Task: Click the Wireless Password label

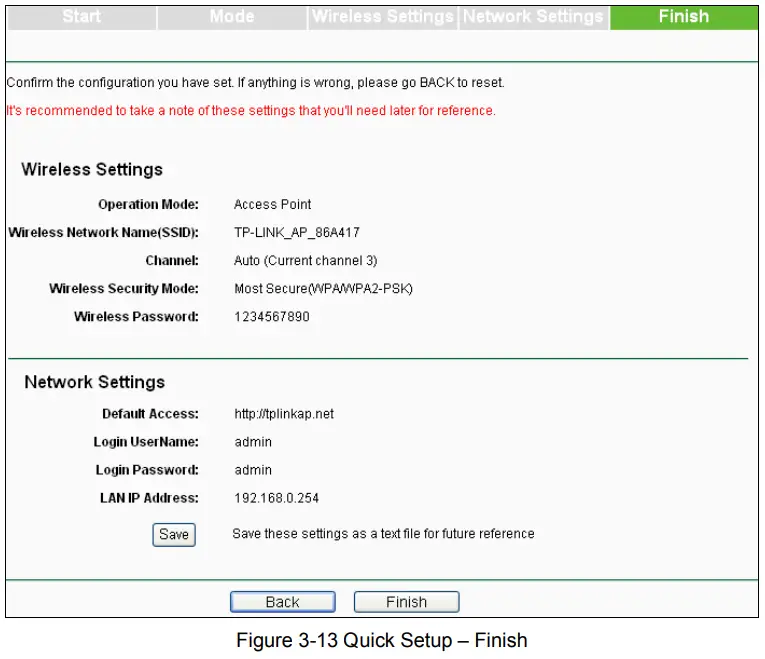Action: point(136,317)
